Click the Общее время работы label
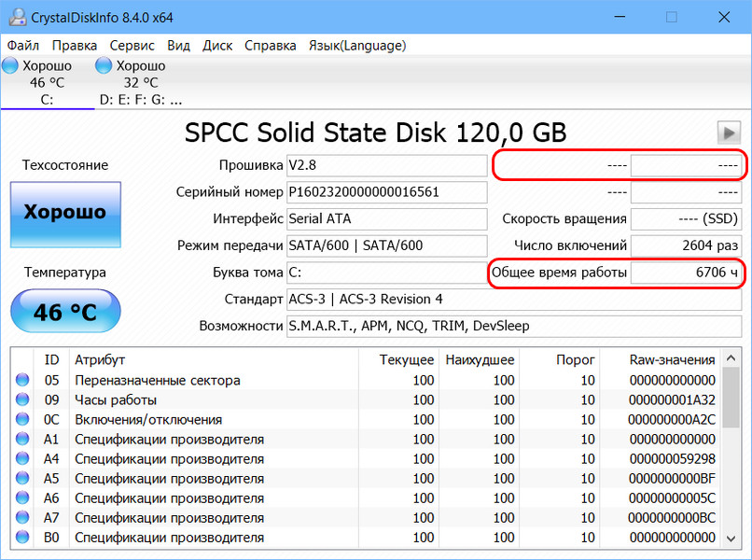This screenshot has height=560, width=752. (559, 273)
